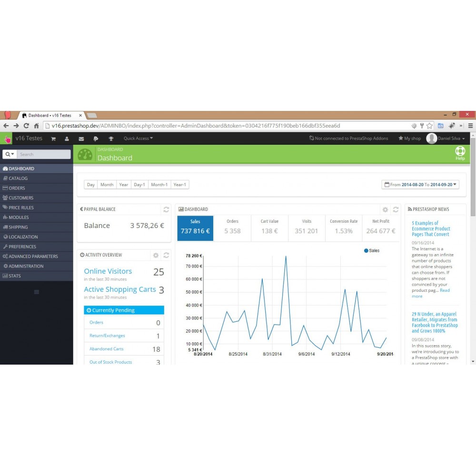Open Preferences in the sidebar
476x476 pixels.
37,247
